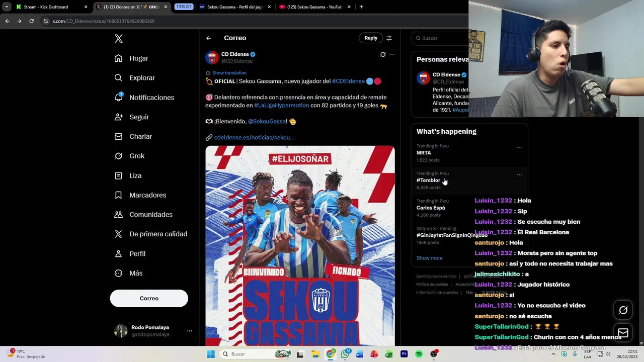The height and width of the screenshot is (362, 644).
Task: Open the Perfil person icon
Action: coord(118,253)
